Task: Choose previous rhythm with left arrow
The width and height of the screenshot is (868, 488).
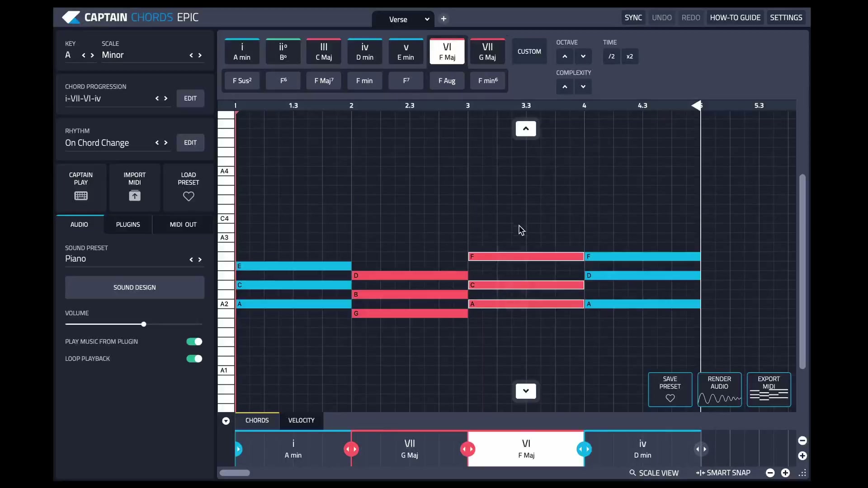Action: pos(157,142)
